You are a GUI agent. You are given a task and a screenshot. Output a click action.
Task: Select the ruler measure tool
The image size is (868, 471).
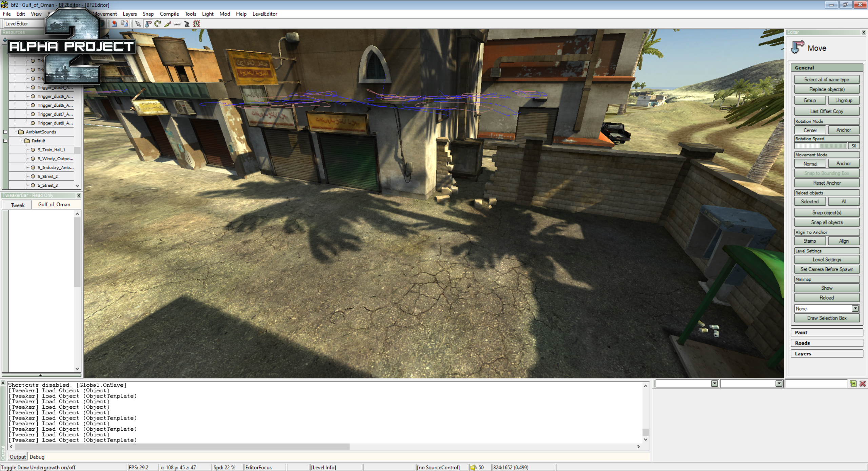point(177,24)
